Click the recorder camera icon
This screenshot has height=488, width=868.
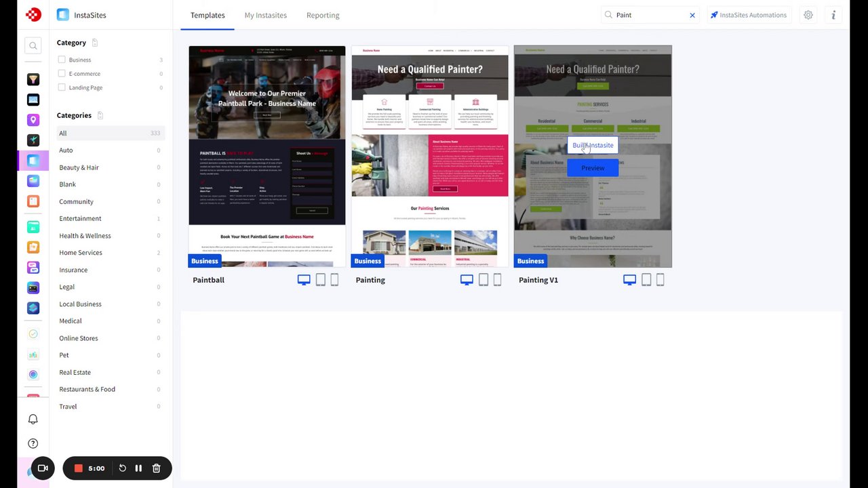[x=43, y=468]
